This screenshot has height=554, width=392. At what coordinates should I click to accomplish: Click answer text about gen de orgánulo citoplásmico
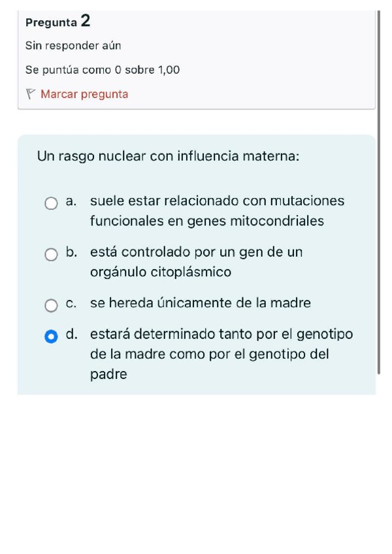(196, 261)
